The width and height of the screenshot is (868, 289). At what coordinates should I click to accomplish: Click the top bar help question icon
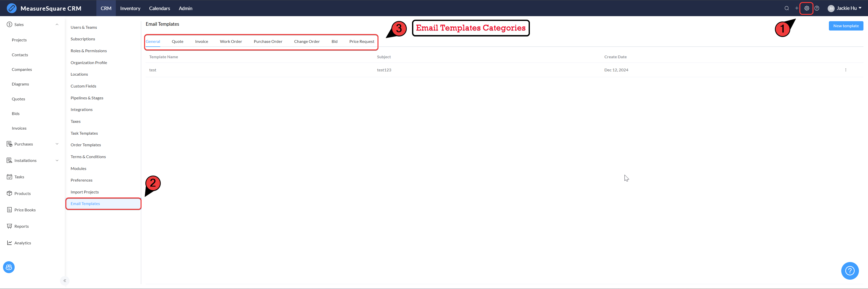click(817, 8)
